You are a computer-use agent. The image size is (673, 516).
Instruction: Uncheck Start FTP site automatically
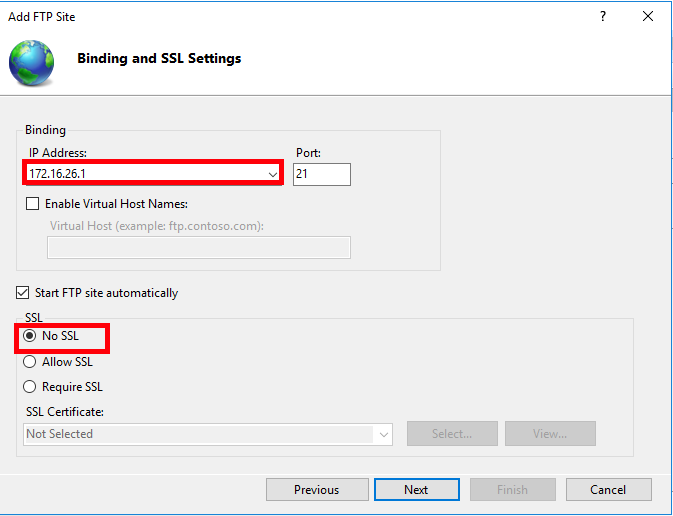pyautogui.click(x=23, y=293)
